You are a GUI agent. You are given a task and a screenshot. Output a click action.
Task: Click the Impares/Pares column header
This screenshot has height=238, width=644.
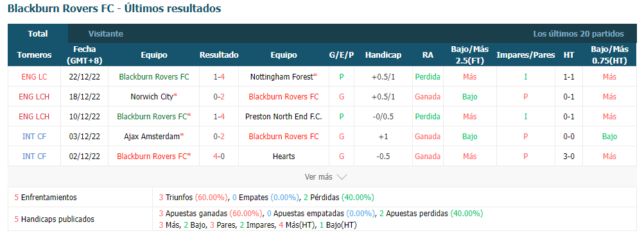point(526,55)
